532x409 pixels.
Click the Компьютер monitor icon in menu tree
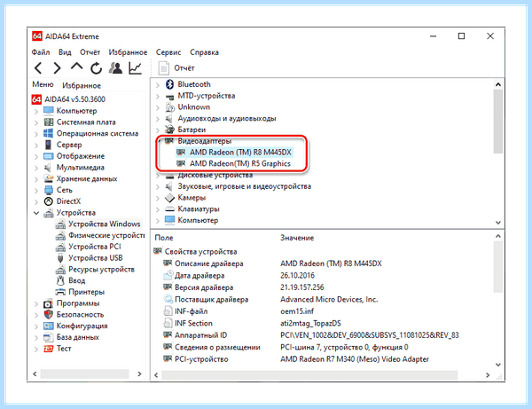(x=49, y=111)
